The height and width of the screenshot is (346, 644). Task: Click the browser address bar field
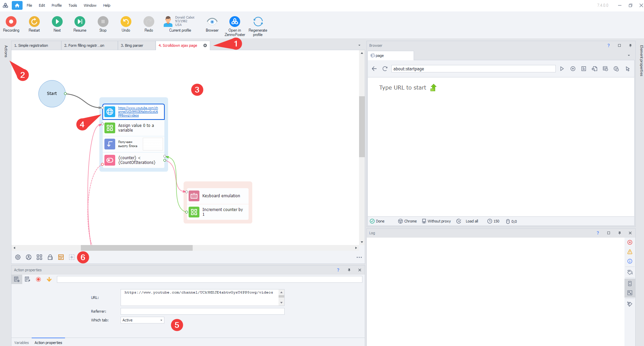click(x=473, y=69)
